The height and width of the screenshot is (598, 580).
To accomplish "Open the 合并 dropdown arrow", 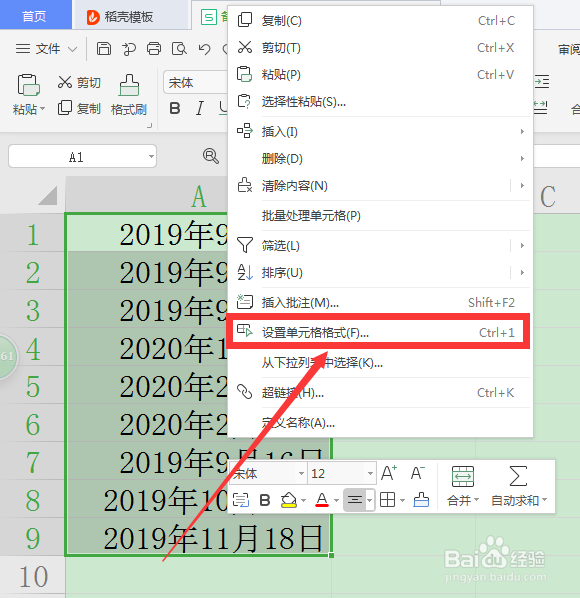I will (476, 500).
